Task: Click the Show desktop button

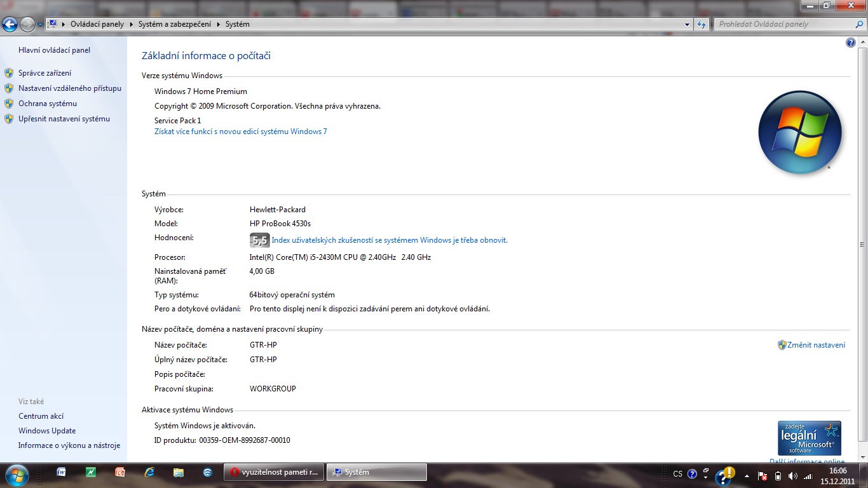Action: 864,475
